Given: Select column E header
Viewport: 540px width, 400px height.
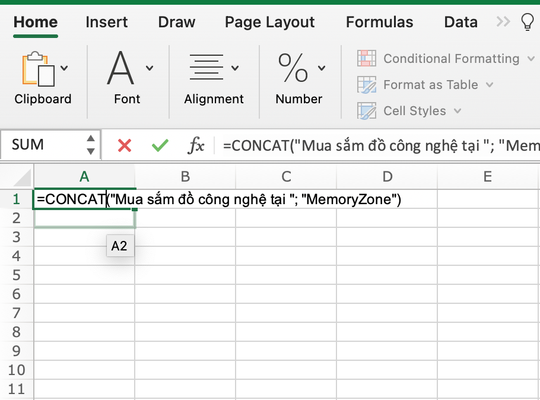Looking at the screenshot, I should pos(488,177).
